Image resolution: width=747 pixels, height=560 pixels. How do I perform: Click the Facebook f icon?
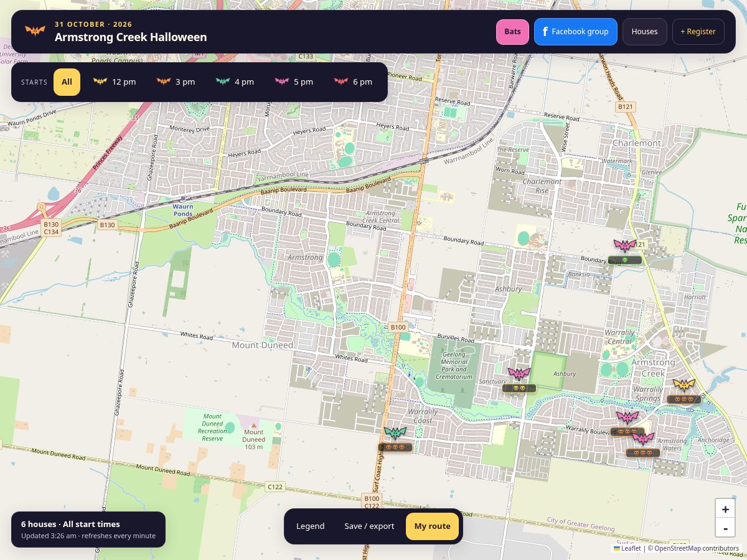[545, 32]
